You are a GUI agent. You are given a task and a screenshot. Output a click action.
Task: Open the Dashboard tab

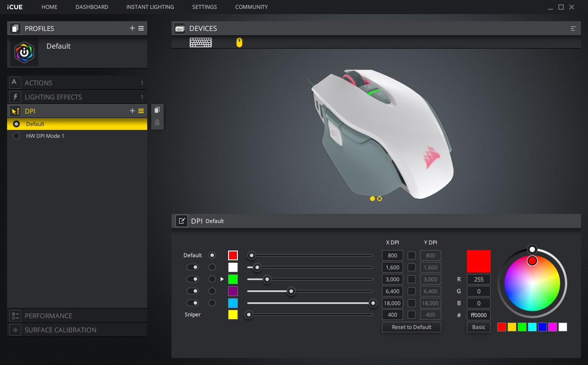[x=92, y=7]
